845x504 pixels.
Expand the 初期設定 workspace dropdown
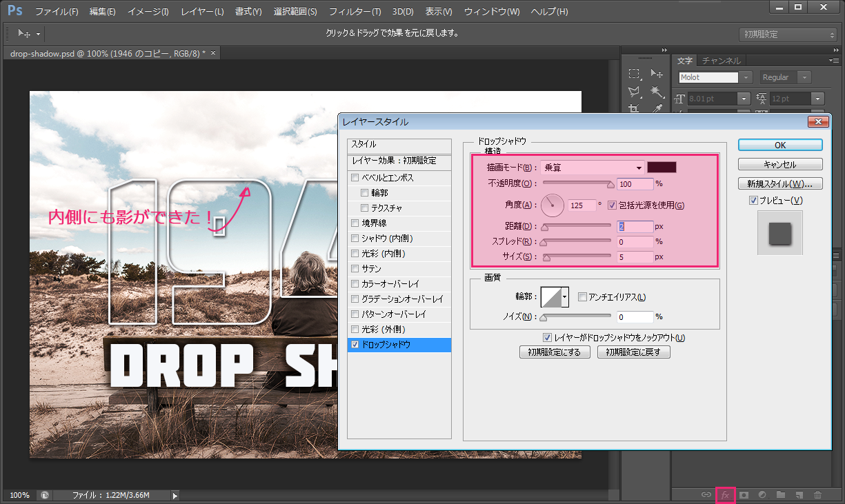788,34
